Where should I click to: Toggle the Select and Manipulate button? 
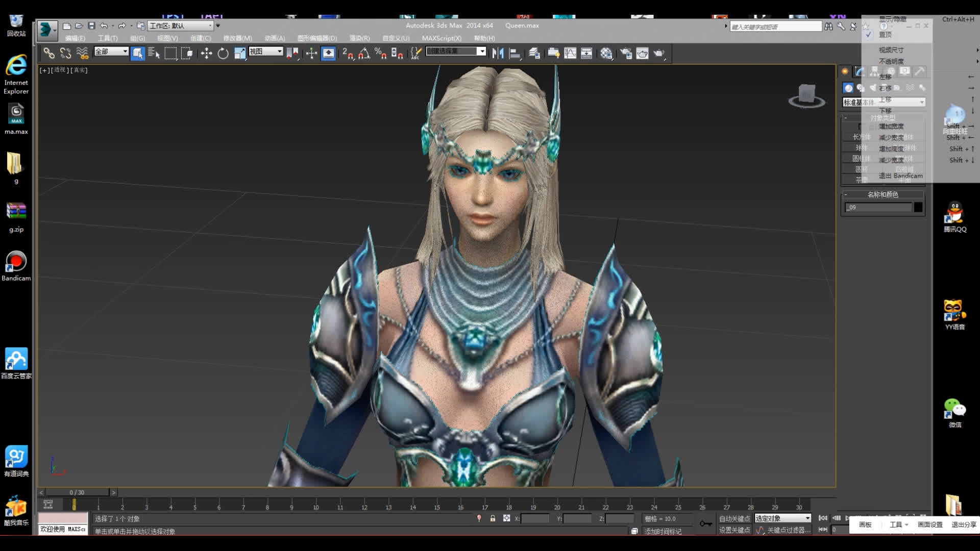coord(311,53)
